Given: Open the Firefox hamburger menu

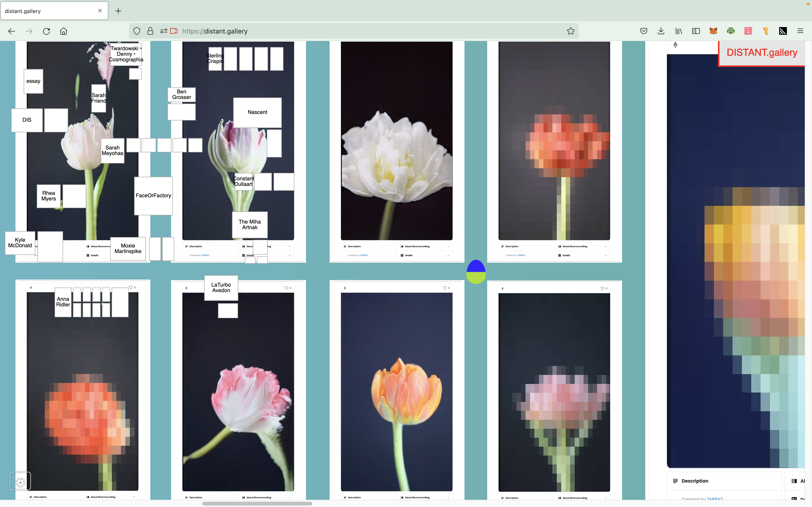Looking at the screenshot, I should [x=800, y=31].
